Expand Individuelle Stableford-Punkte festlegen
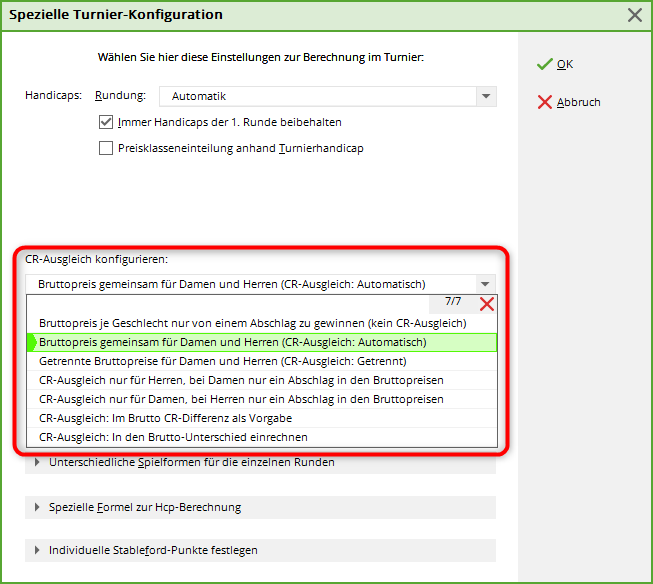The height and width of the screenshot is (584, 653). pos(260,550)
